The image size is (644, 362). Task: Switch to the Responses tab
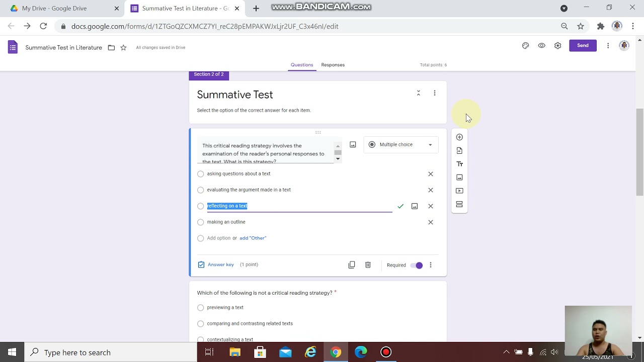point(333,65)
